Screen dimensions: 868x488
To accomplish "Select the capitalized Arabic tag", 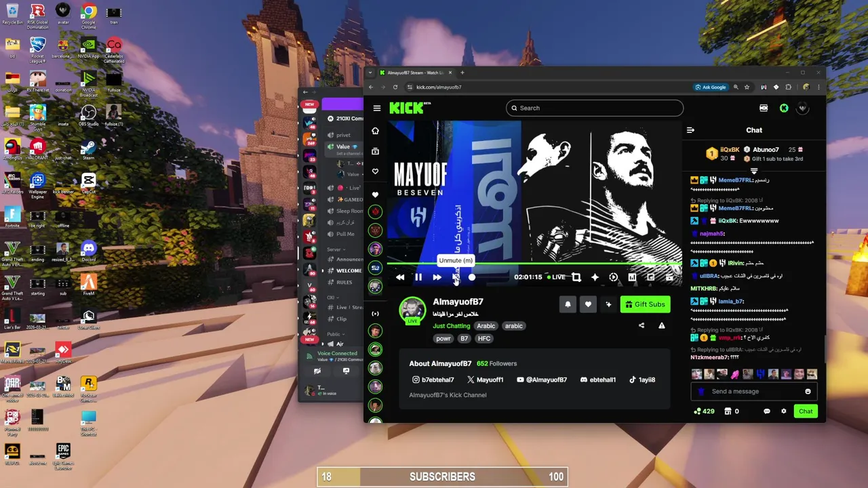I will click(486, 326).
